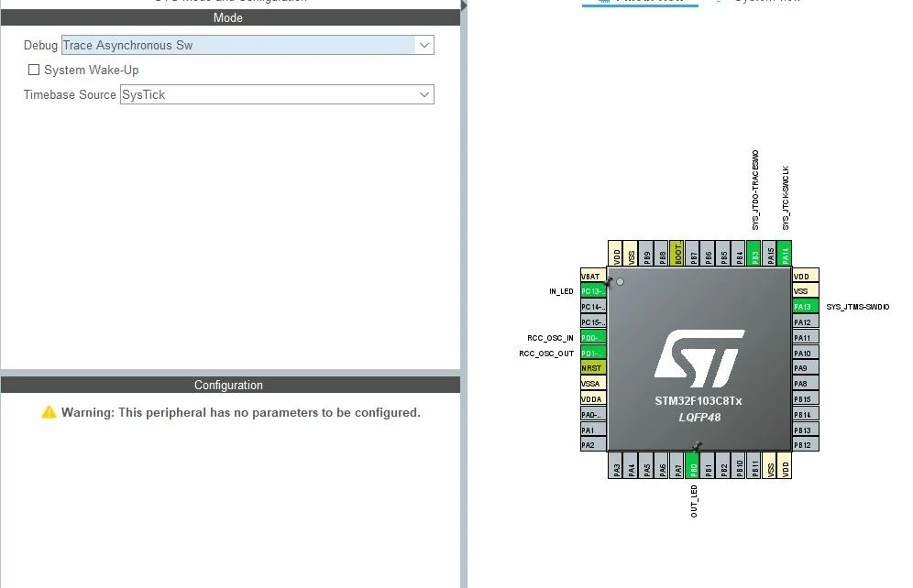Click pin PB2 on the chip
This screenshot has width=913, height=588.
coord(723,466)
